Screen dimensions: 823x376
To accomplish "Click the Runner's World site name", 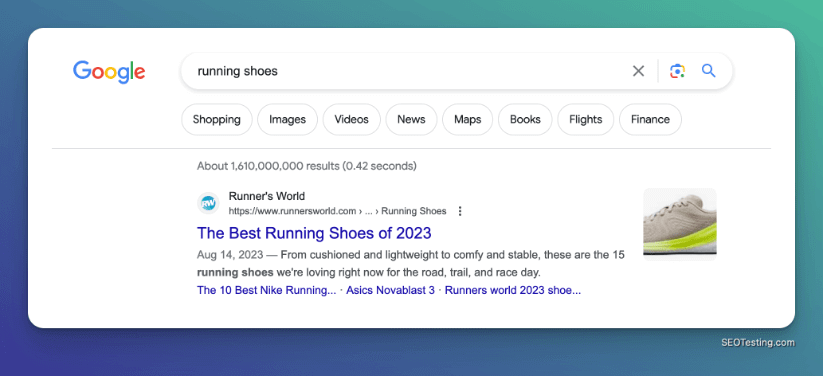I will 267,196.
